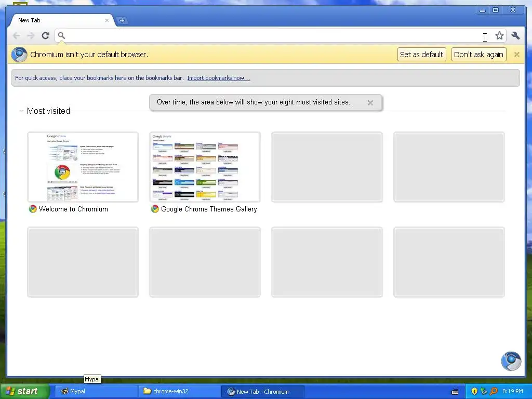Go back with the back arrow

[16, 36]
